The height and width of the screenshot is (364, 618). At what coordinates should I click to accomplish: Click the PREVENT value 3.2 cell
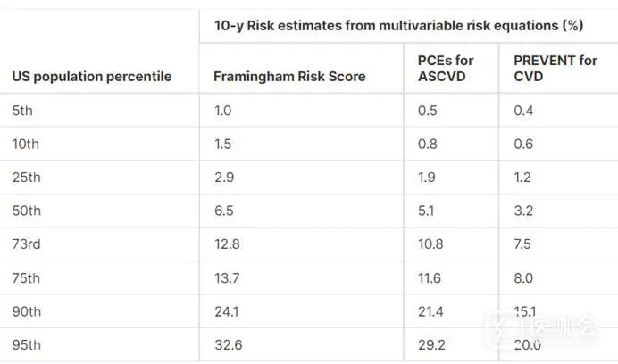point(524,211)
